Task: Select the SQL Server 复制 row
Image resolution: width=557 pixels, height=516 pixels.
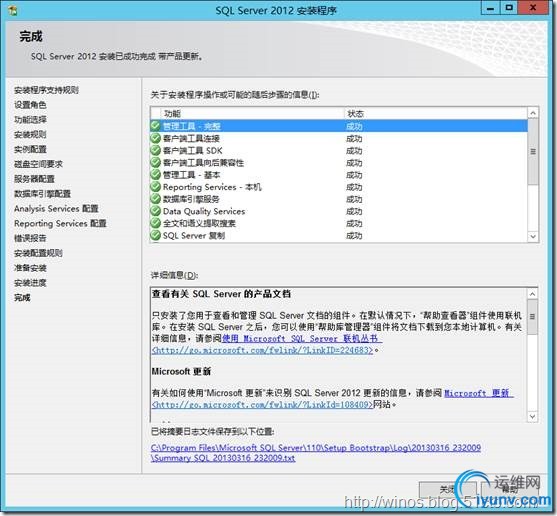Action: point(339,235)
